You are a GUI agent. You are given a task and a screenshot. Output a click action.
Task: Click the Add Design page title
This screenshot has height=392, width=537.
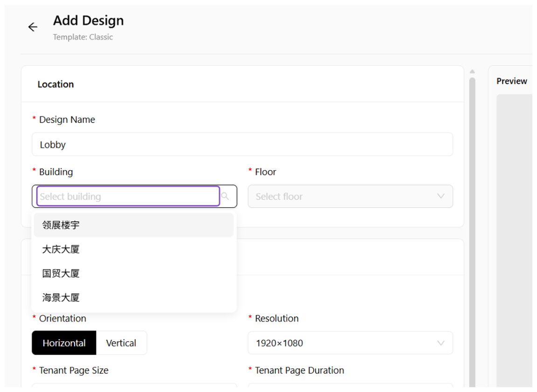tap(89, 21)
